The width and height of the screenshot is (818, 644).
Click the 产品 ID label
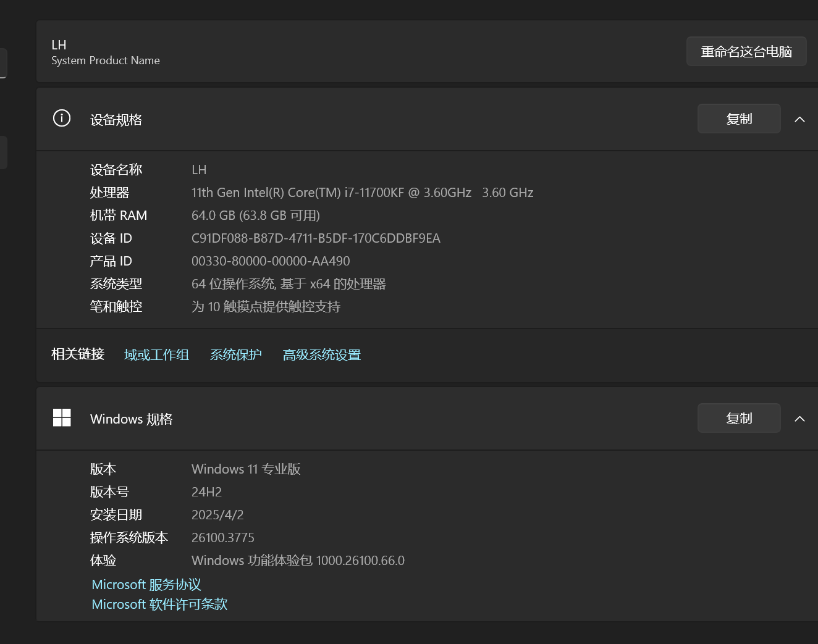click(111, 261)
